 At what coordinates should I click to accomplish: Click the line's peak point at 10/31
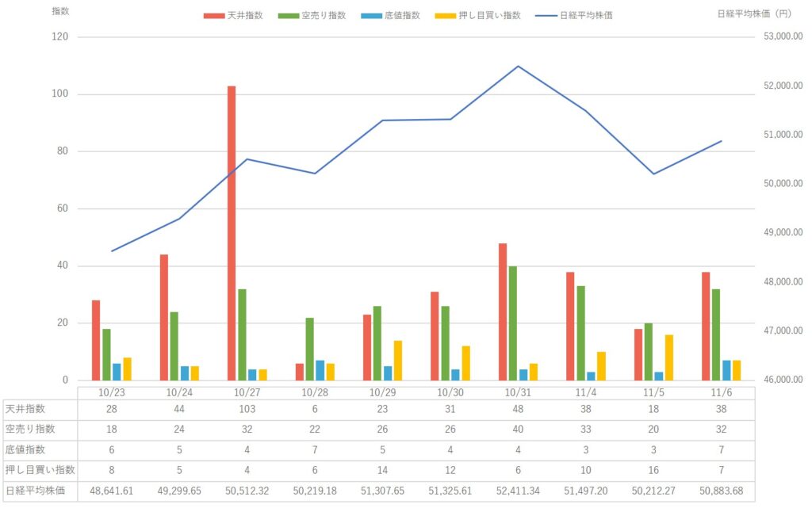[518, 67]
